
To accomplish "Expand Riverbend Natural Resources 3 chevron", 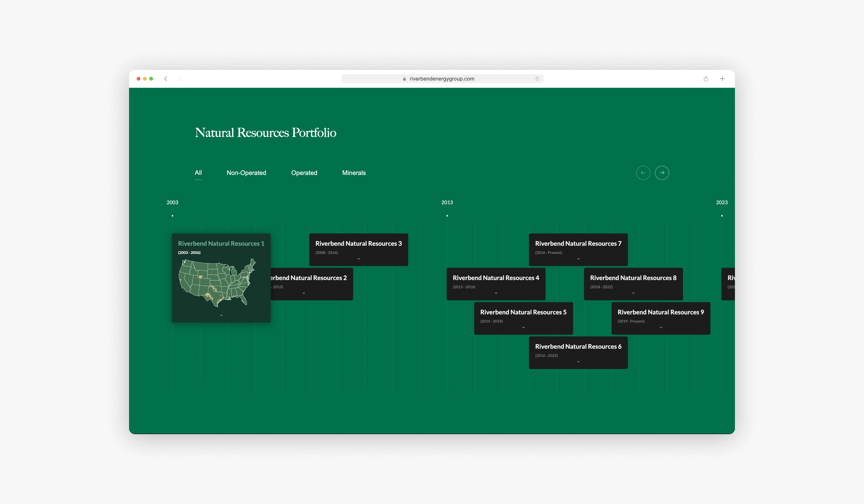I will (359, 259).
